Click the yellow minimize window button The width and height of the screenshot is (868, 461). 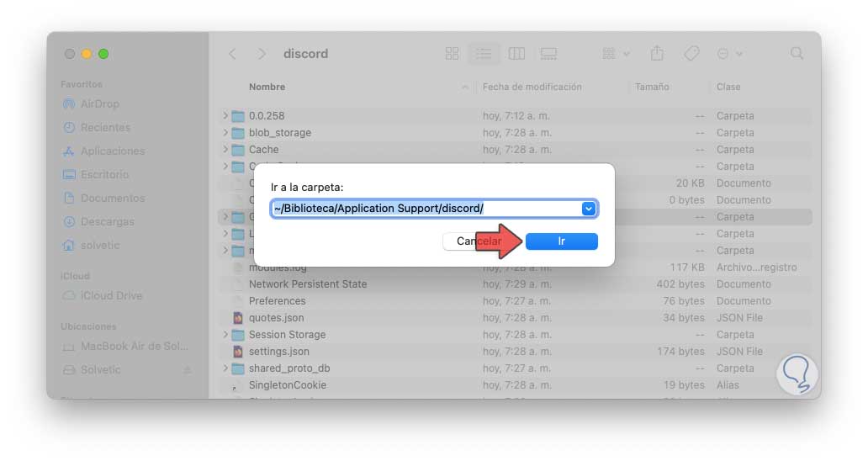[x=87, y=54]
